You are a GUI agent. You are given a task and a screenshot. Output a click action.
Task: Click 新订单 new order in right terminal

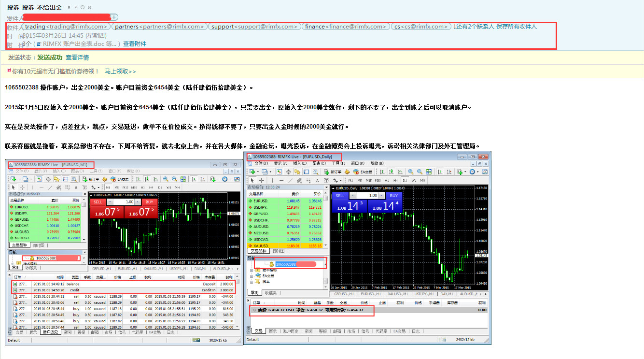[x=333, y=172]
